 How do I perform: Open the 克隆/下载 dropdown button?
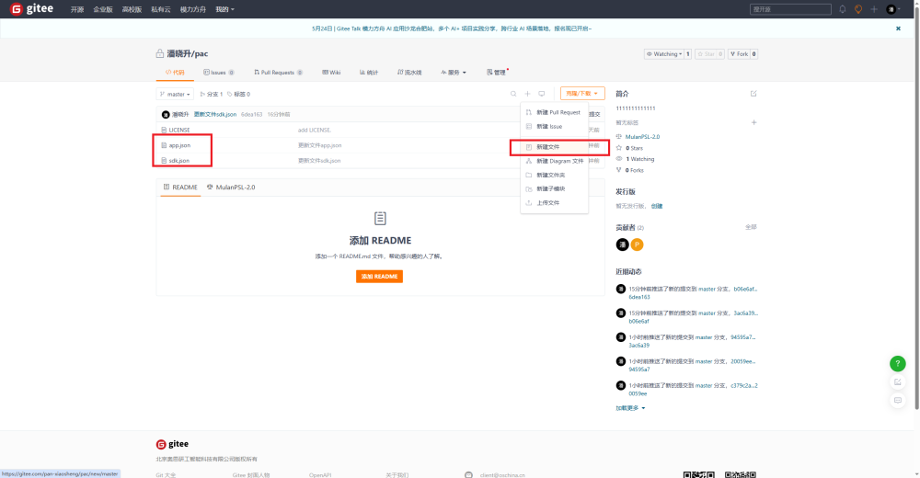click(582, 94)
